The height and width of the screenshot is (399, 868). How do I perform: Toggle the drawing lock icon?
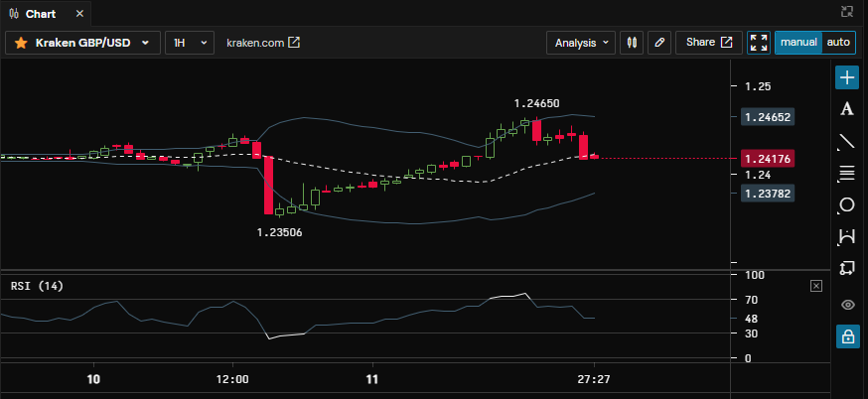[x=847, y=335]
